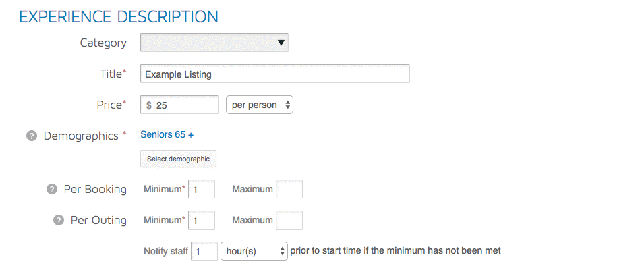Open the Category dropdown
Screen dimensions: 644x268
[214, 43]
